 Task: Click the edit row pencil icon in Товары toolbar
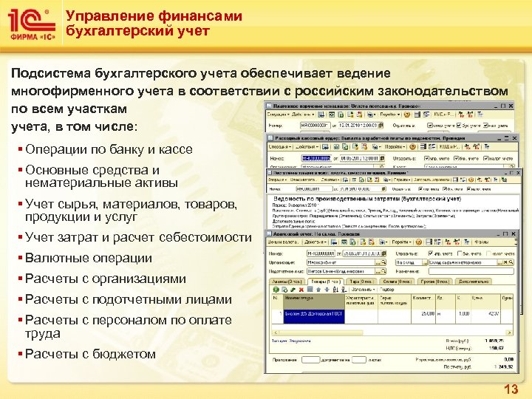[293, 290]
